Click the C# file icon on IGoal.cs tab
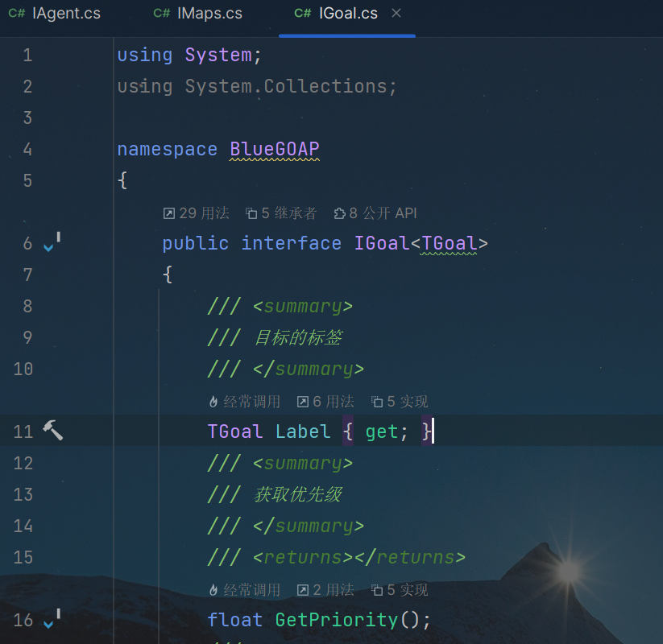The height and width of the screenshot is (644, 663). [303, 14]
